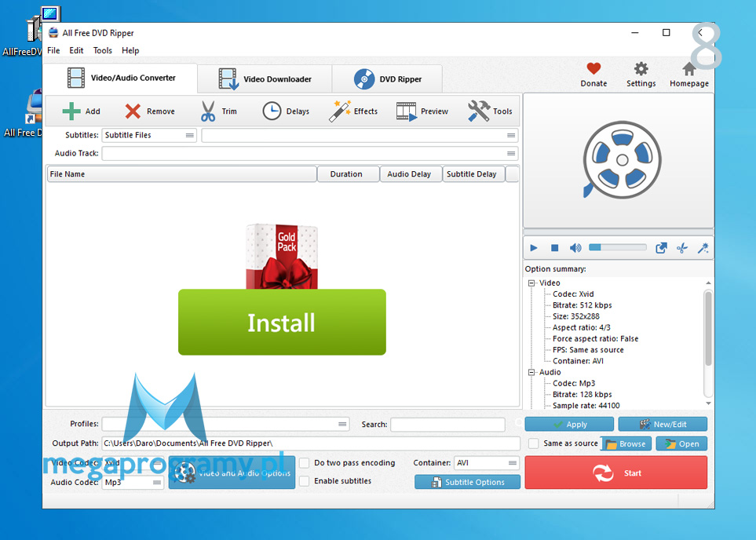Start the conversion
This screenshot has height=540, width=756.
coord(615,473)
